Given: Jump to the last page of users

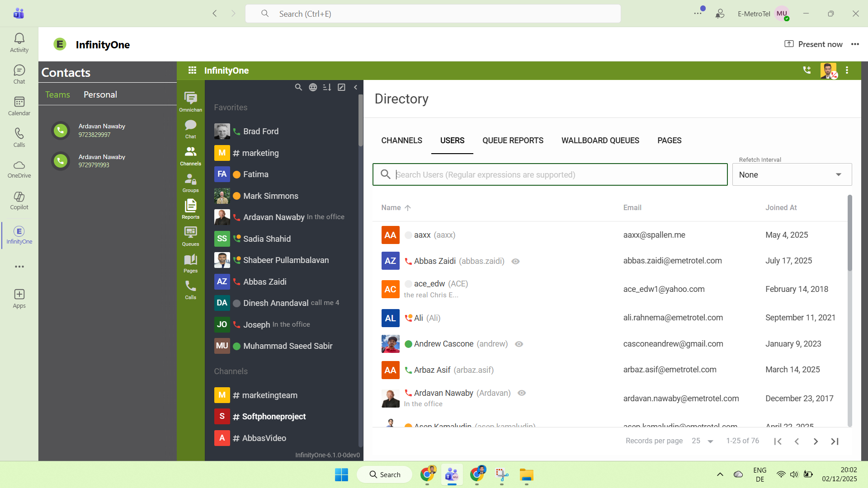Looking at the screenshot, I should pyautogui.click(x=835, y=441).
